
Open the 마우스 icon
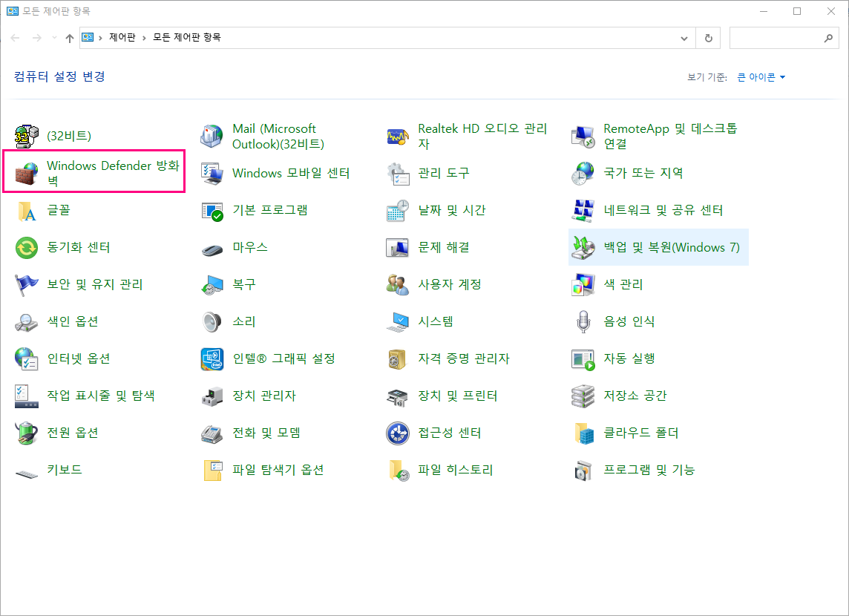(212, 249)
